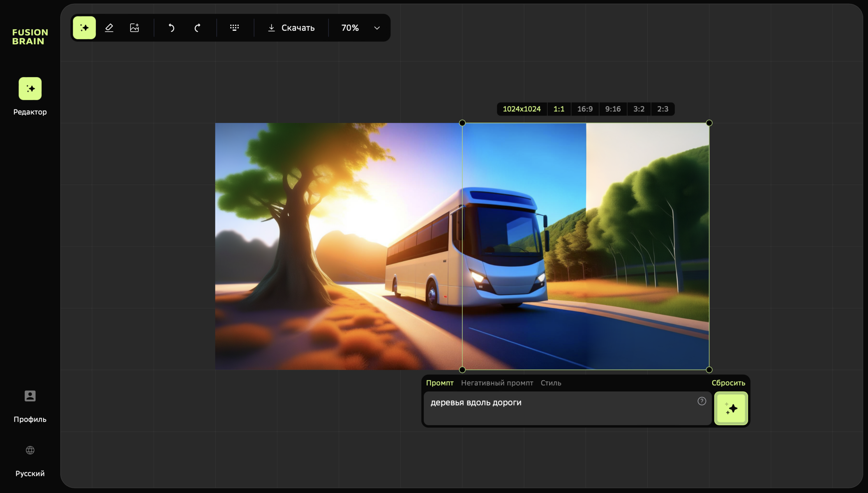The width and height of the screenshot is (868, 493).
Task: Switch to the Стиль tab
Action: point(551,383)
